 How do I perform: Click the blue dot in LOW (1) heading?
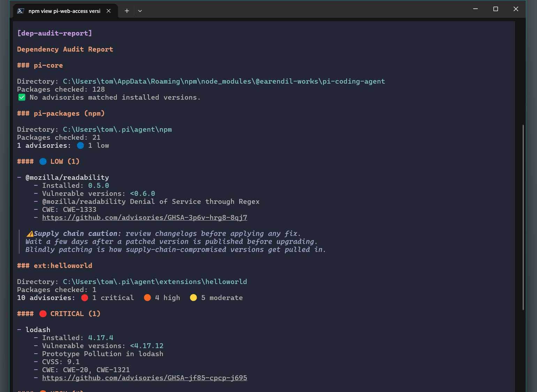(x=43, y=161)
